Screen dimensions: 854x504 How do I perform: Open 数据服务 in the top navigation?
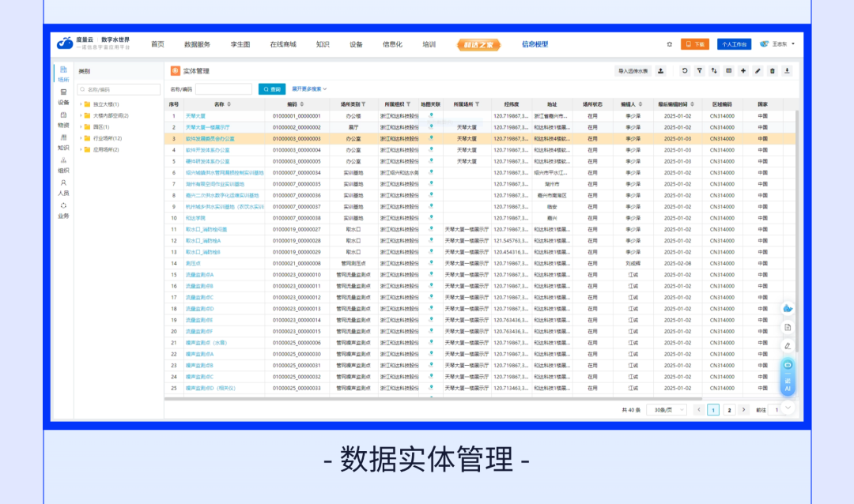click(x=197, y=44)
